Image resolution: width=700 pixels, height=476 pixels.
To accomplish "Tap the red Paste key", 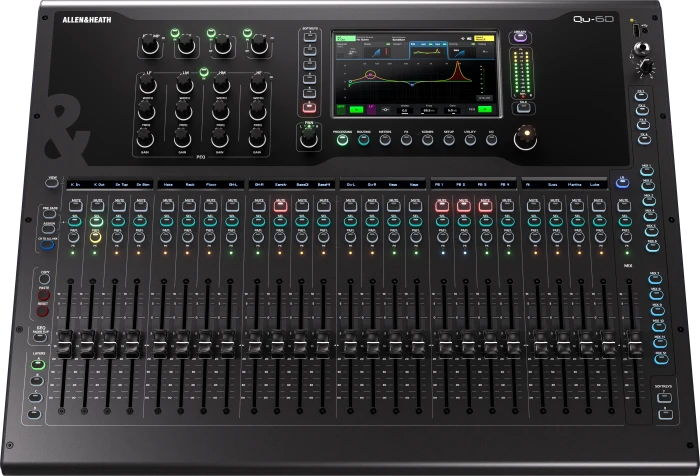I will point(43,295).
